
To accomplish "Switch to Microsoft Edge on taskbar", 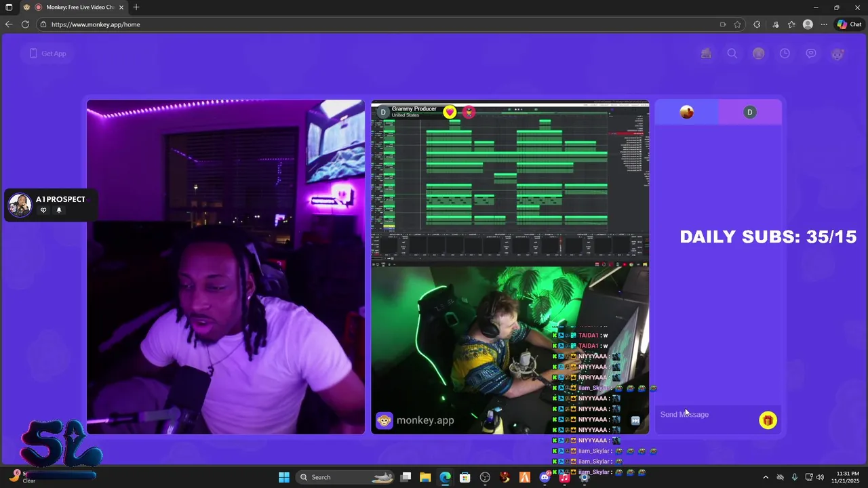I will [445, 477].
